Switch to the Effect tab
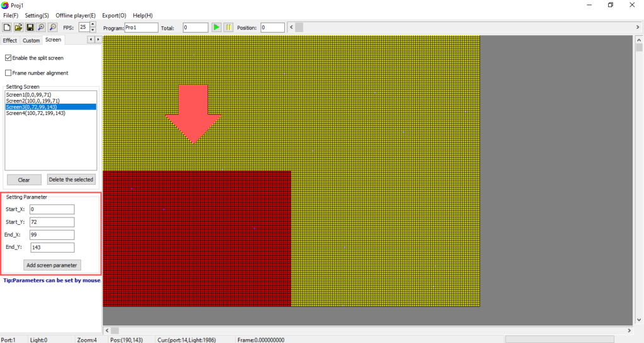This screenshot has height=343, width=644. pos(10,40)
